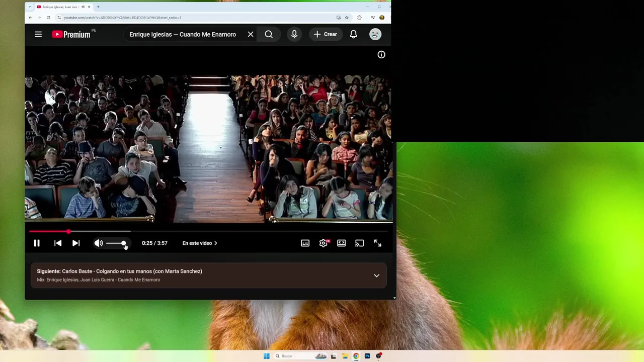Open Chrome media controls icon

tap(373, 18)
